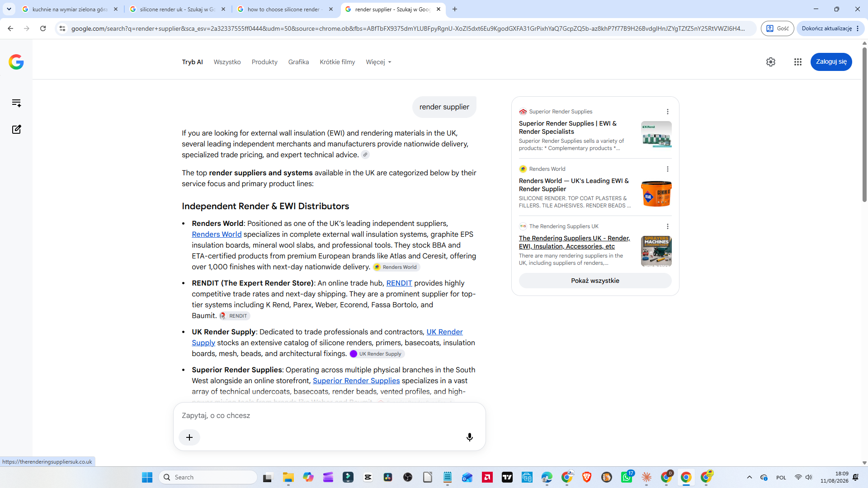Open options for Renders World card

pos(668,169)
